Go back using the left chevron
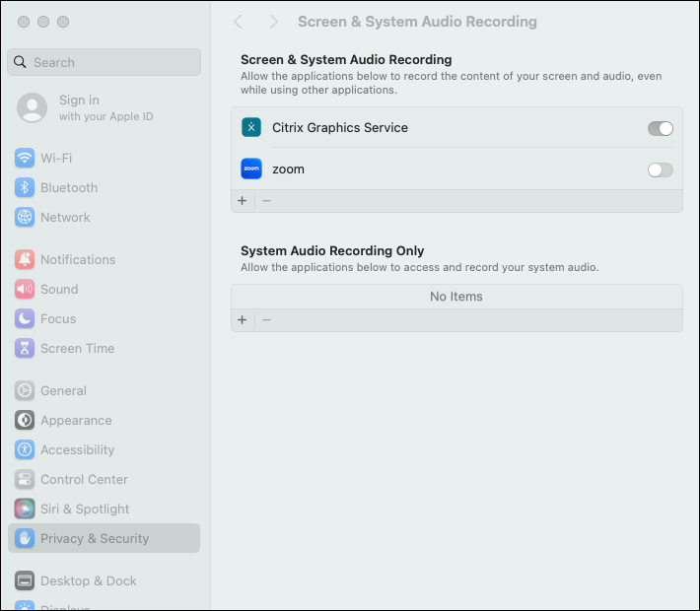Screen dimensions: 700x611 pyautogui.click(x=238, y=22)
